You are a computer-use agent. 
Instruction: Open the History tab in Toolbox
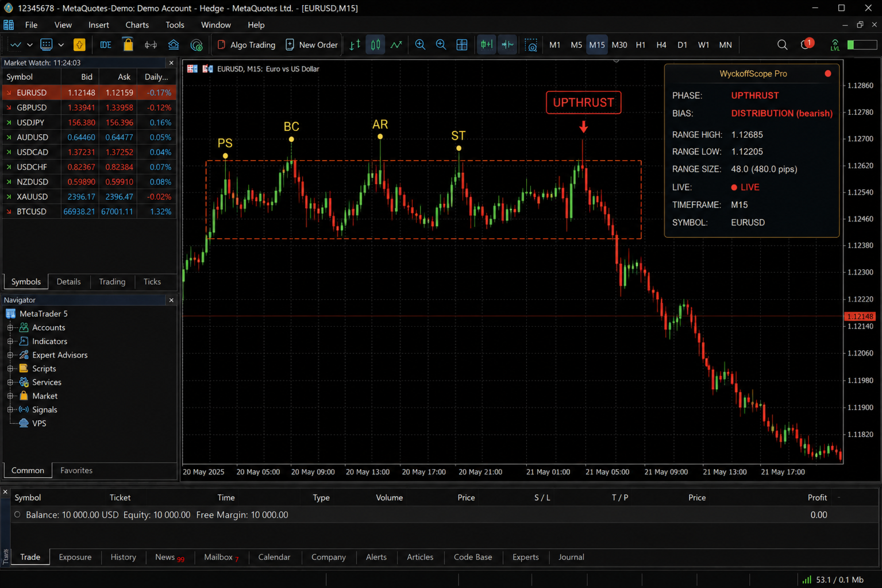(x=124, y=557)
